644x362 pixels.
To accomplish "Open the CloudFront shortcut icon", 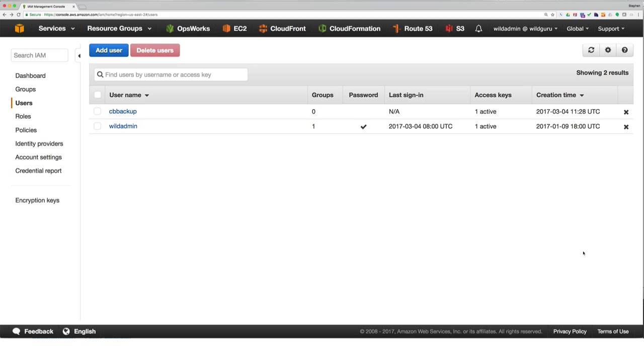I will 263,29.
